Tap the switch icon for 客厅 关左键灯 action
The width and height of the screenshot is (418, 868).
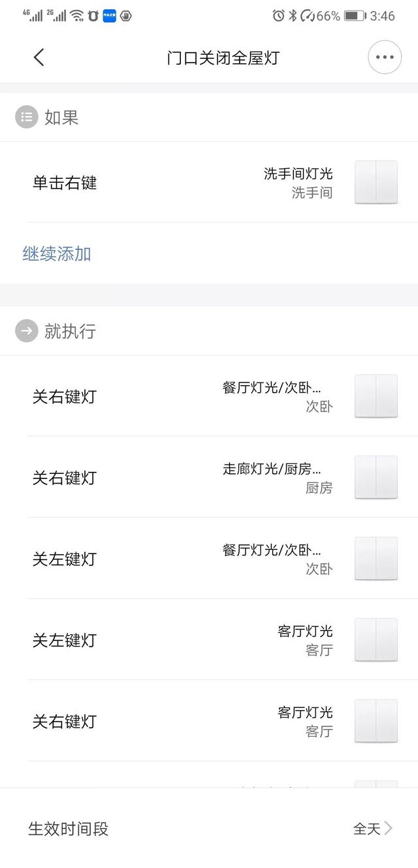(x=376, y=640)
